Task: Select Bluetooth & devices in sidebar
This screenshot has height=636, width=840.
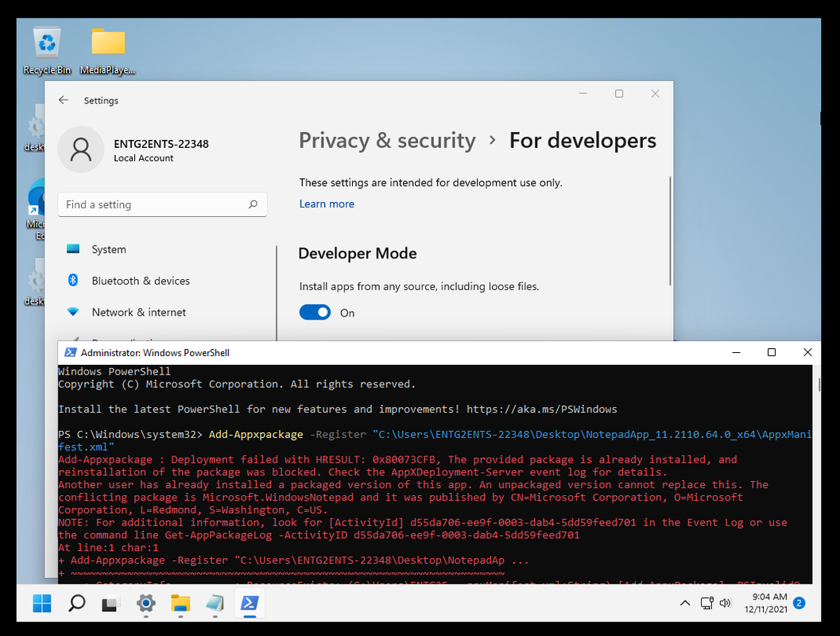Action: 141,281
